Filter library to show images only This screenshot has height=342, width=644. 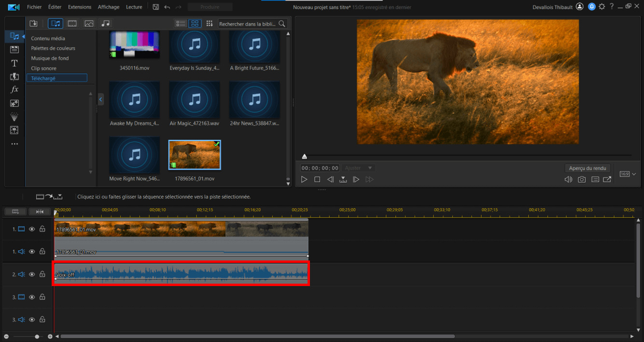point(89,23)
